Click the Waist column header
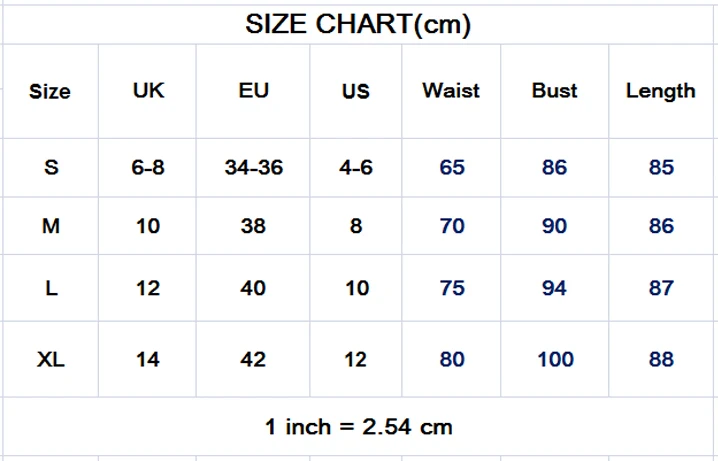Screen dimensions: 718x461 [451, 92]
